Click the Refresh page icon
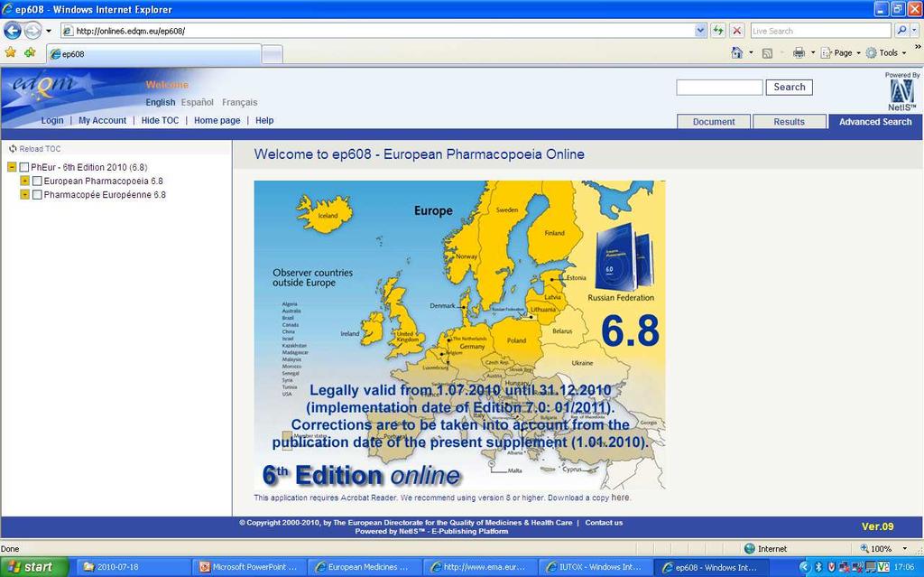924x577 pixels. click(x=717, y=31)
